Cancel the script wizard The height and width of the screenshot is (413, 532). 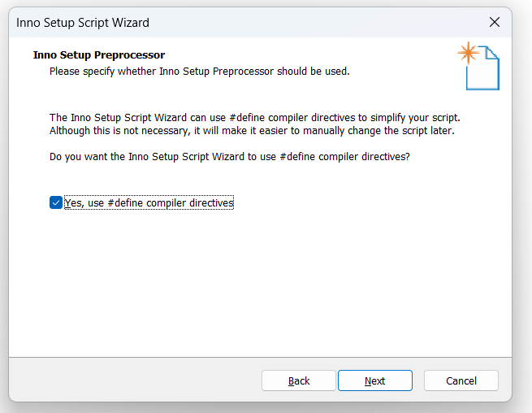point(461,380)
